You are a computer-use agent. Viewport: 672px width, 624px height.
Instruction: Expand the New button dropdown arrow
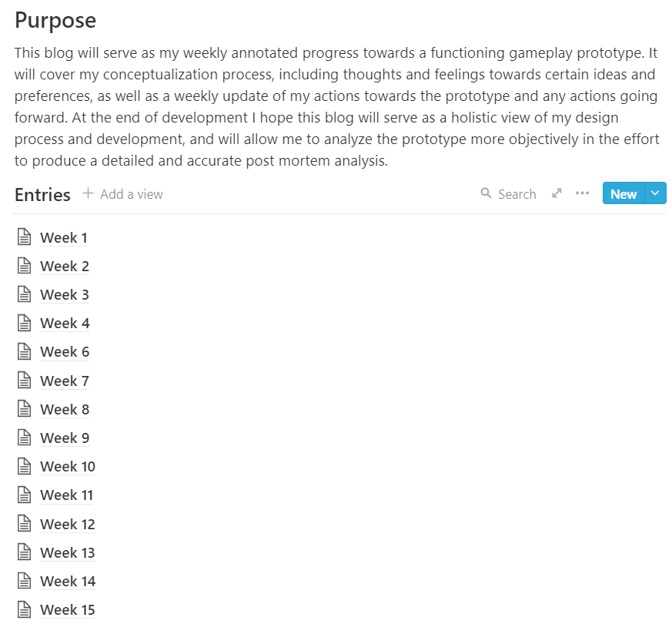655,193
